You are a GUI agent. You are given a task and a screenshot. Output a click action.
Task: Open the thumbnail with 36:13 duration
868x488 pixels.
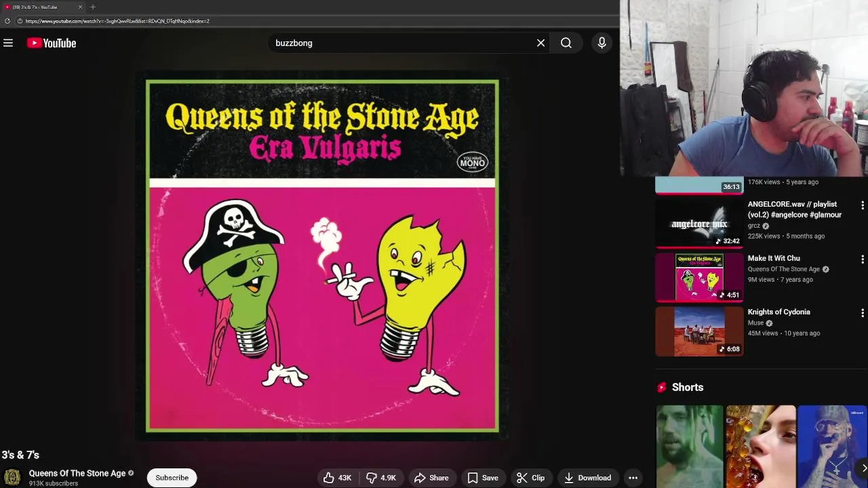pos(699,186)
